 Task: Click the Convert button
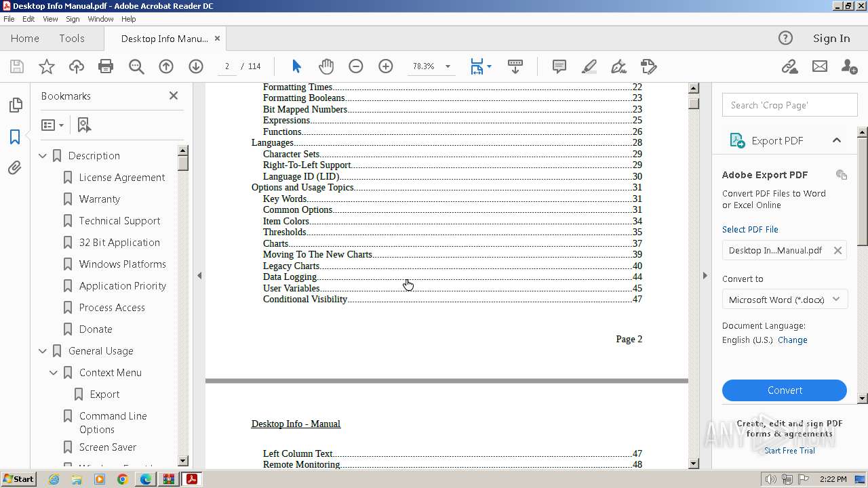point(785,390)
